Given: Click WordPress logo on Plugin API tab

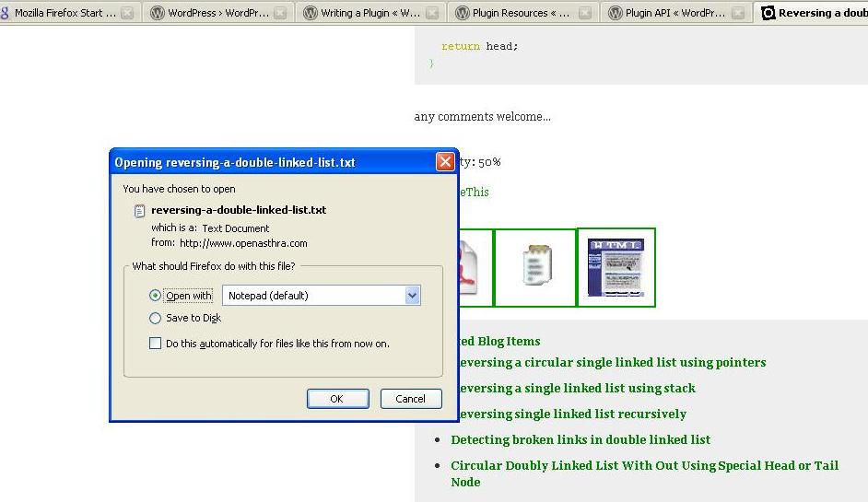Looking at the screenshot, I should point(615,13).
